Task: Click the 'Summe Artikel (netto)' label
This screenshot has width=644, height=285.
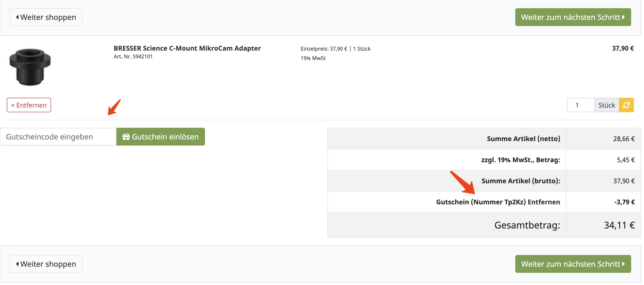Action: 523,139
